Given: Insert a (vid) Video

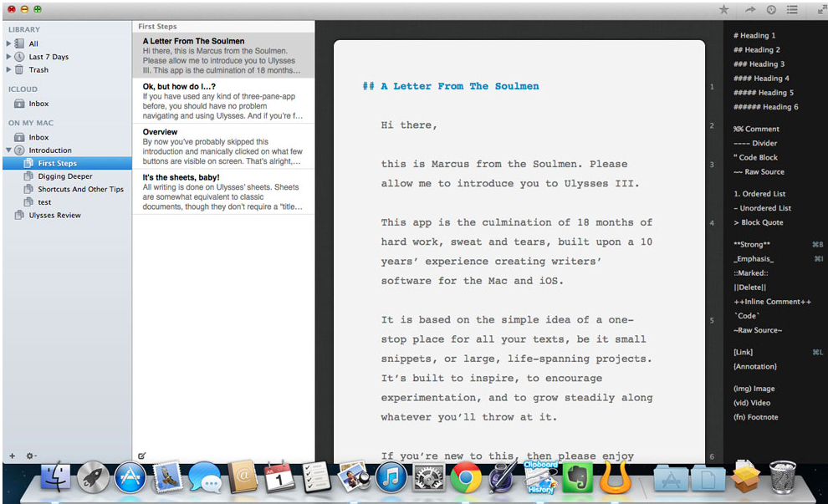Looking at the screenshot, I should click(751, 403).
